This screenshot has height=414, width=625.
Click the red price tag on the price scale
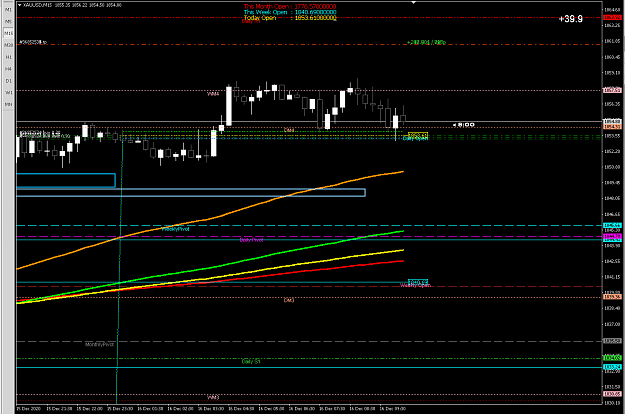click(612, 18)
